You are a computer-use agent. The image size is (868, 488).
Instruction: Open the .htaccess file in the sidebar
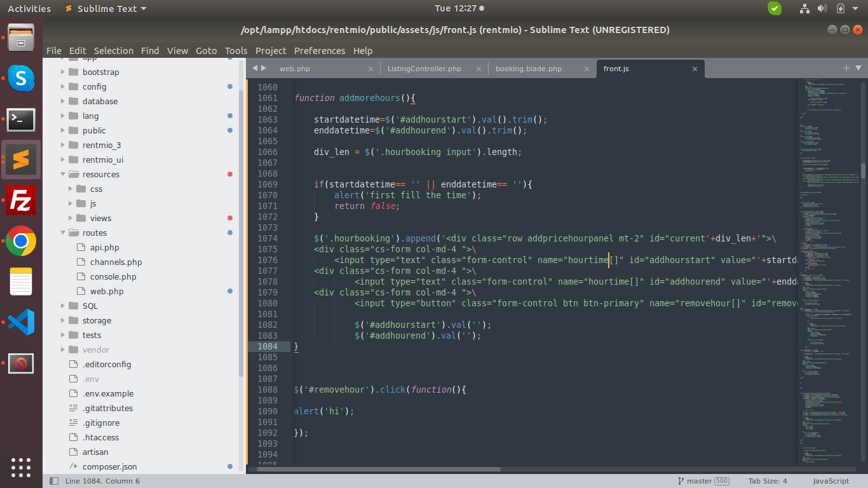coord(100,437)
